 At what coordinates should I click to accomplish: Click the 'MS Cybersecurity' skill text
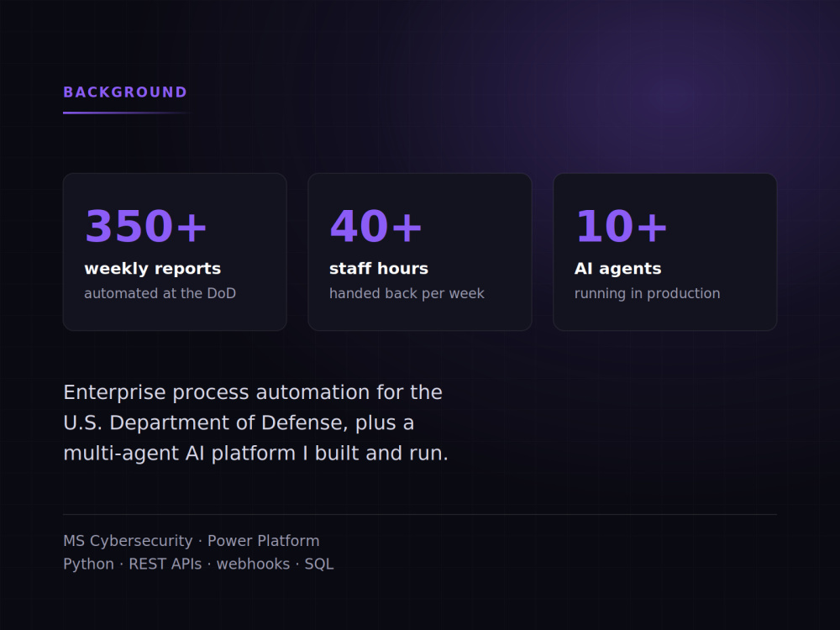128,541
